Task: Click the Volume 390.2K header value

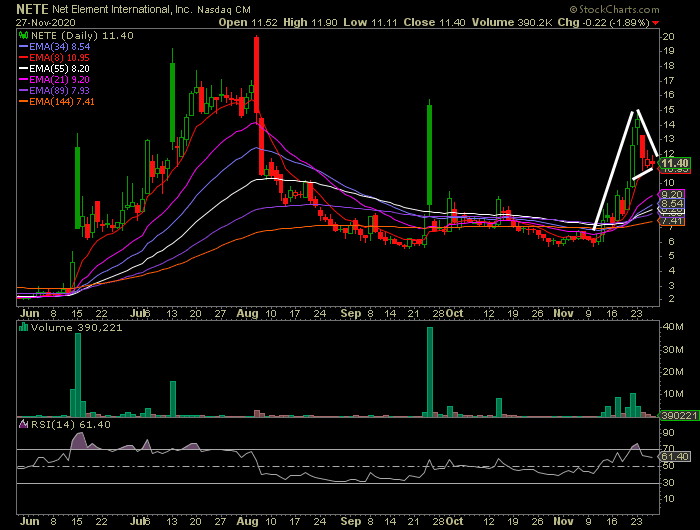Action: click(x=512, y=22)
